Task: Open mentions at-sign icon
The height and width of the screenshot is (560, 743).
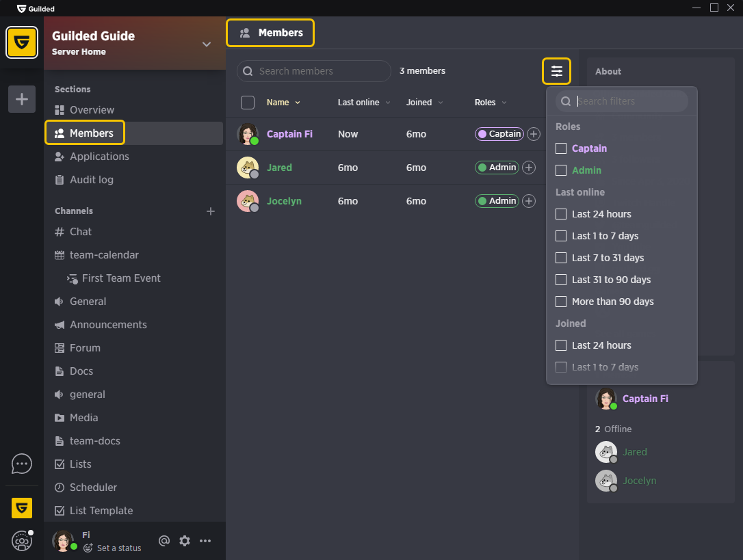Action: [x=164, y=541]
